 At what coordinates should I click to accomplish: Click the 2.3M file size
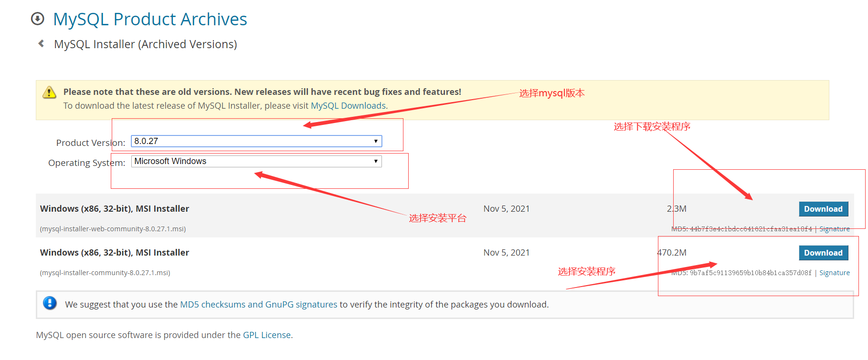coord(677,209)
